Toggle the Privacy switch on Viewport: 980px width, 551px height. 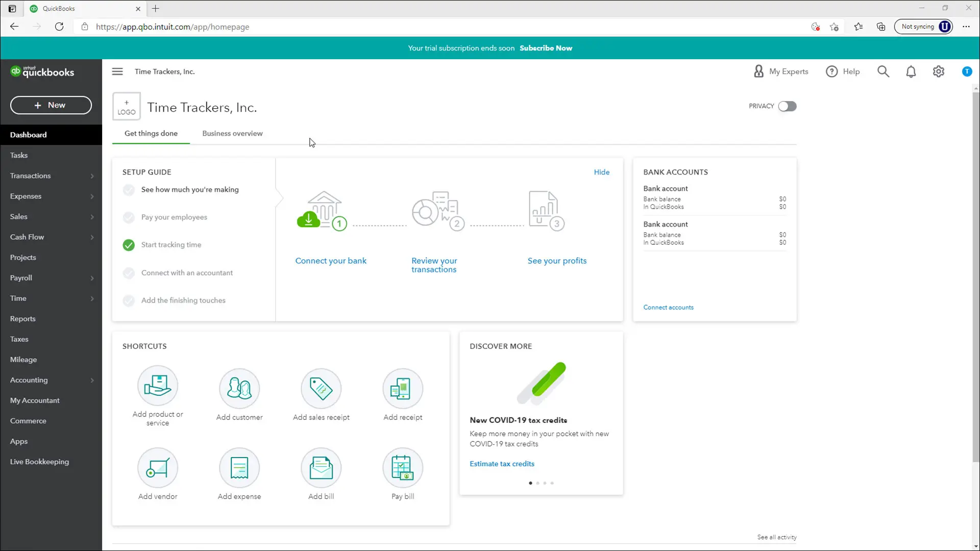click(x=787, y=106)
